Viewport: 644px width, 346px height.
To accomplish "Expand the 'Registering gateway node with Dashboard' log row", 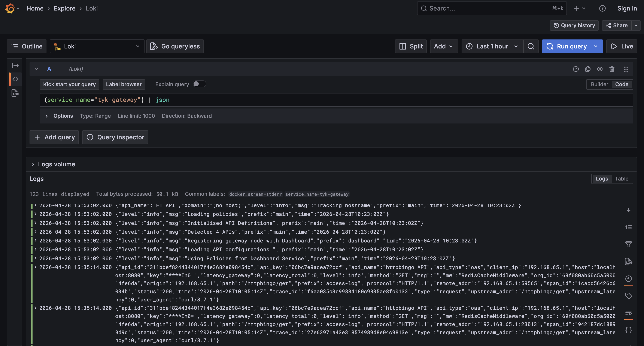I will click(x=36, y=240).
